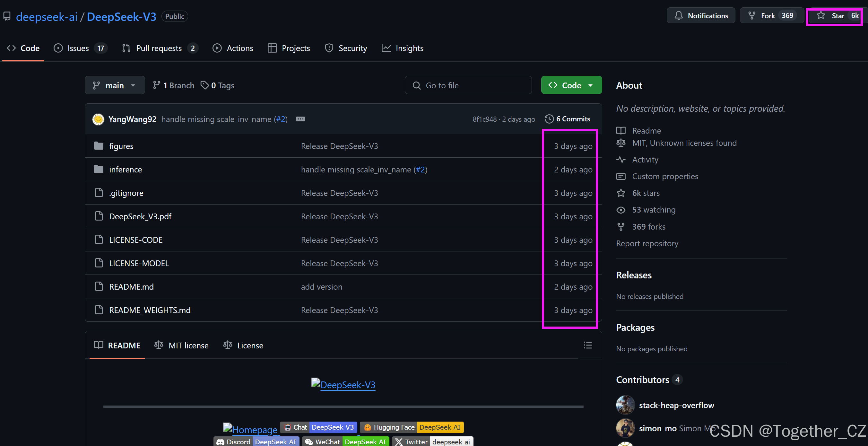Click the tag icon for 0 Tags

coord(204,85)
